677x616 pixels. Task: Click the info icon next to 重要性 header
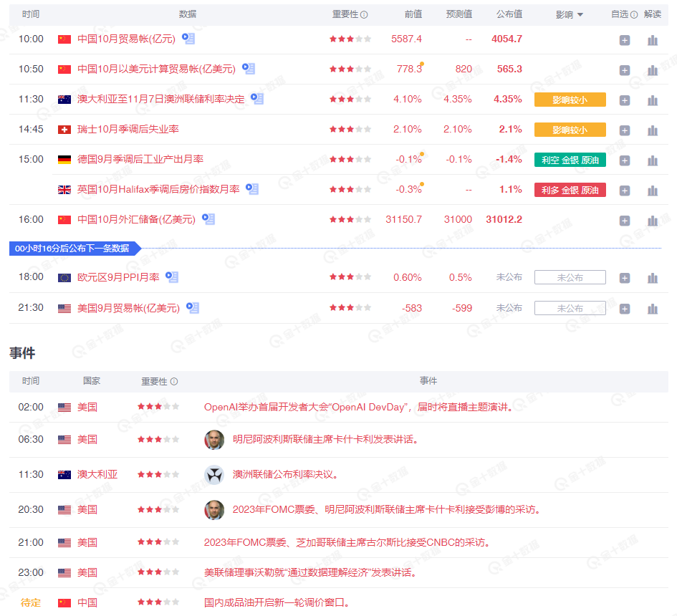365,14
